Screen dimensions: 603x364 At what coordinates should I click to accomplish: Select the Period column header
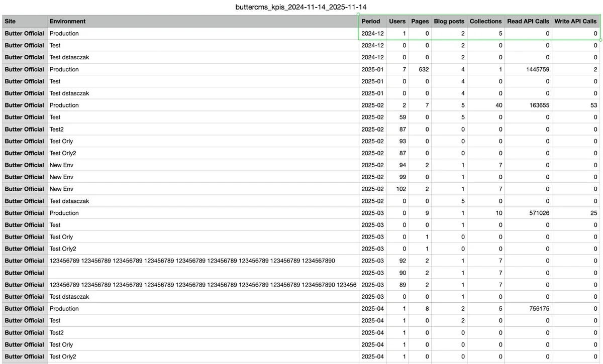[371, 21]
